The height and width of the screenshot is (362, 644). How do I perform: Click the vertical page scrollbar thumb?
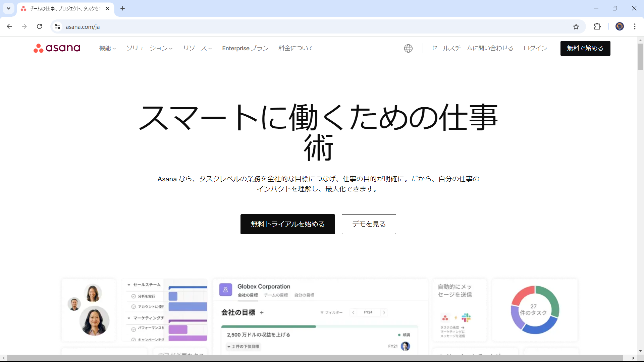click(x=640, y=56)
